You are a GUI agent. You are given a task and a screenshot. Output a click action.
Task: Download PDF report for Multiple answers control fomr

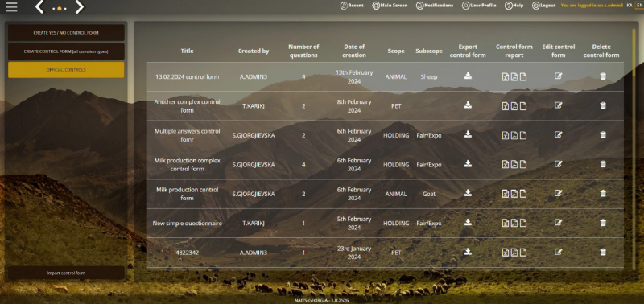514,135
